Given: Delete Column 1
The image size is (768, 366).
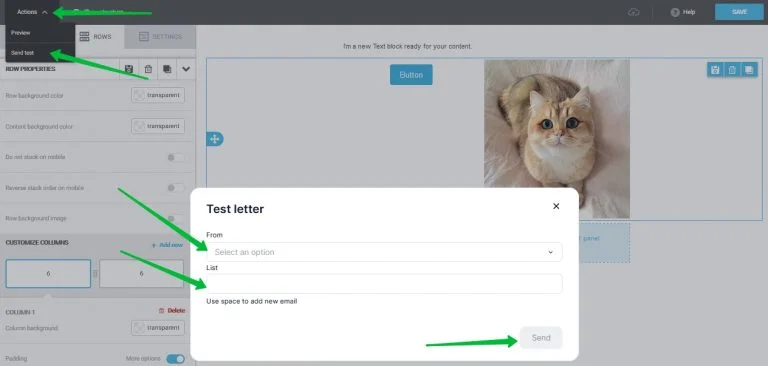Looking at the screenshot, I should 172,311.
